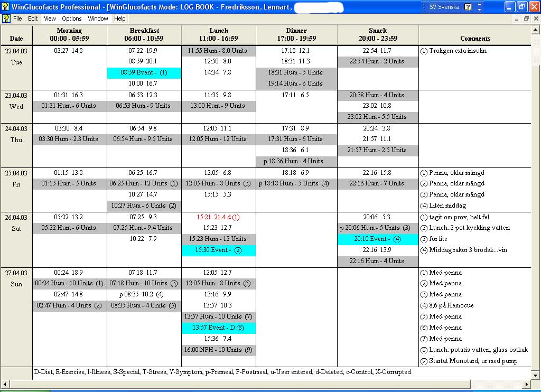This screenshot has height=392, width=541.
Task: Select the 'p 08:35 10.2 (4)' reading
Action: point(142,295)
